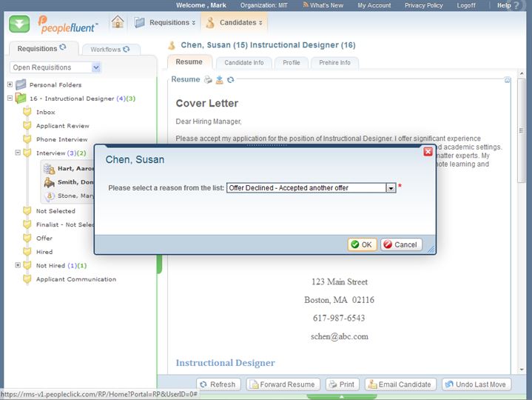Expand the Personal Folders node
The height and width of the screenshot is (400, 532).
10,84
